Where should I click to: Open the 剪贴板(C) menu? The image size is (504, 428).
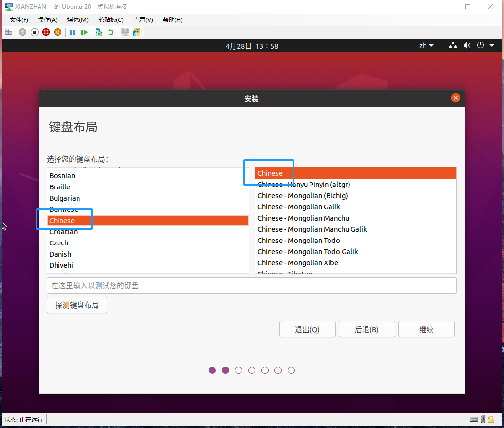point(111,20)
